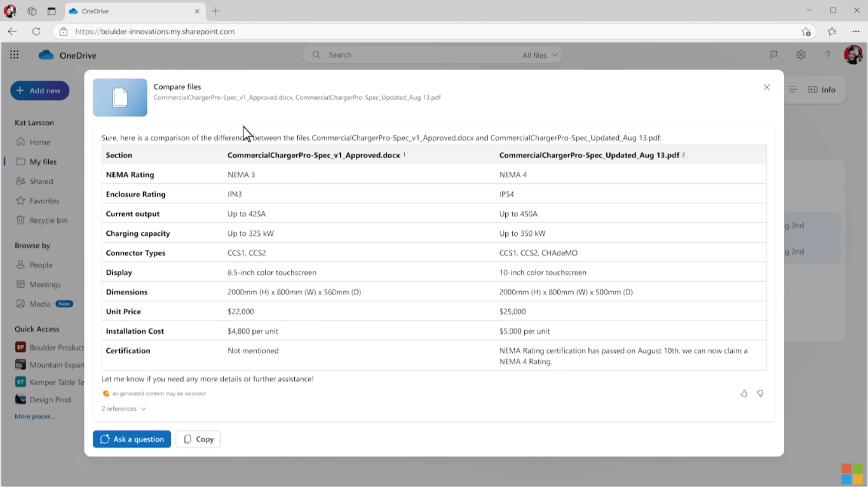
Task: Open the Info pane icon
Action: point(822,90)
